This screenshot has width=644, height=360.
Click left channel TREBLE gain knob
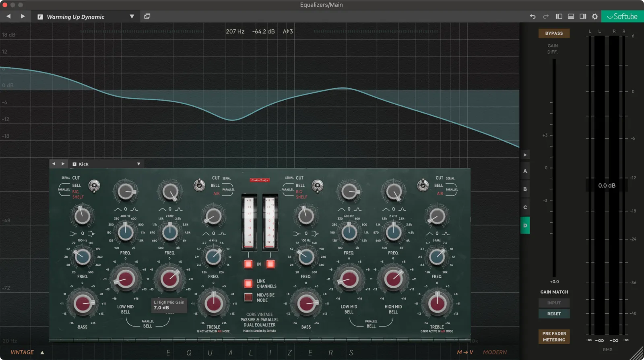(213, 304)
